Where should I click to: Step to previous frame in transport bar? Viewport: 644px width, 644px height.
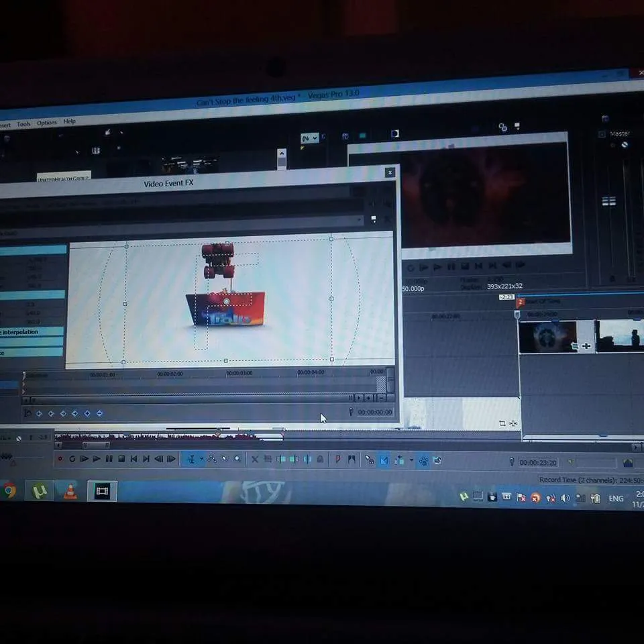(158, 459)
